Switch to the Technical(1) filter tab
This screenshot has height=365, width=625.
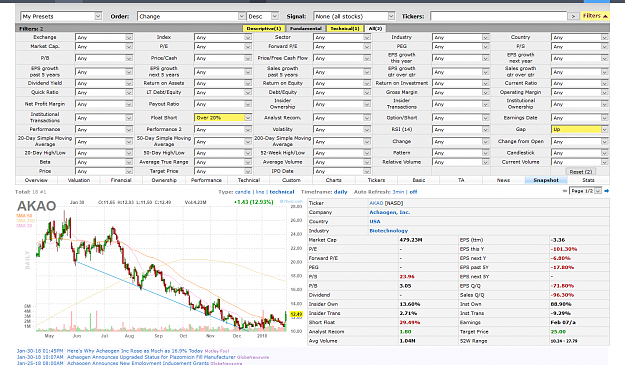345,29
